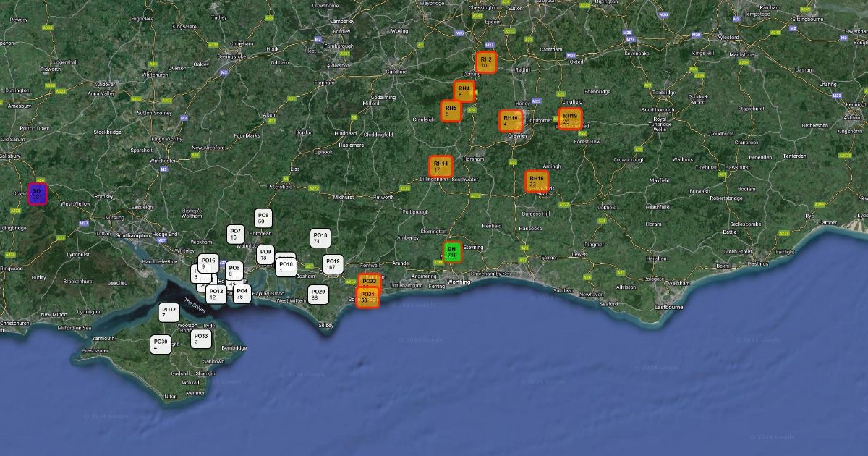
Task: Click the PO32 marker on Isle of Wight
Action: point(169,313)
